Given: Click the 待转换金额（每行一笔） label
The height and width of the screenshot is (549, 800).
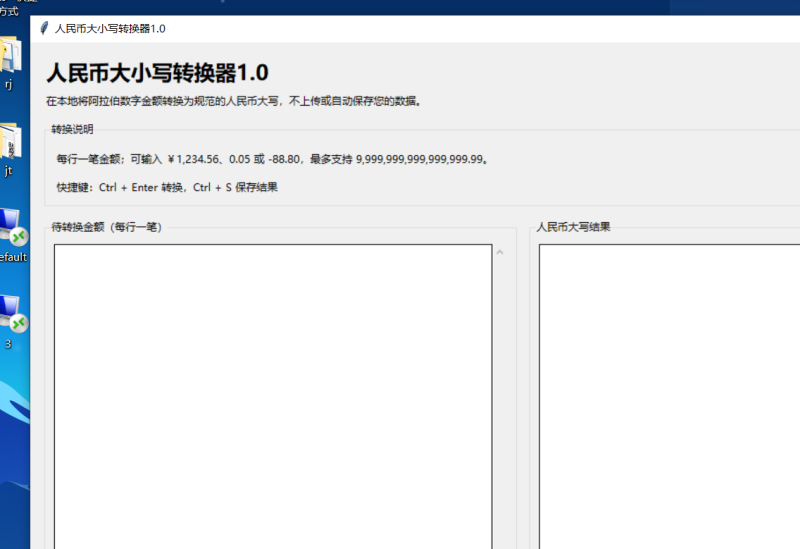Looking at the screenshot, I should 107,227.
